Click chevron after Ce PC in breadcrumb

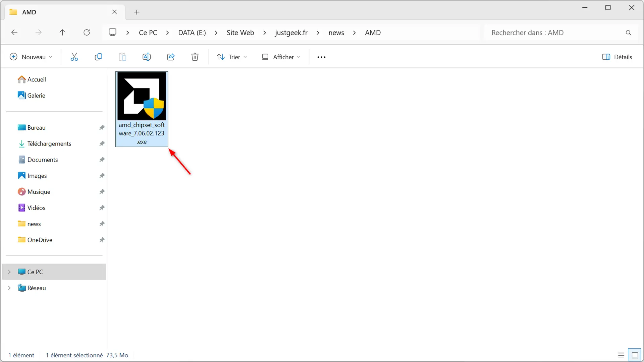click(x=167, y=33)
